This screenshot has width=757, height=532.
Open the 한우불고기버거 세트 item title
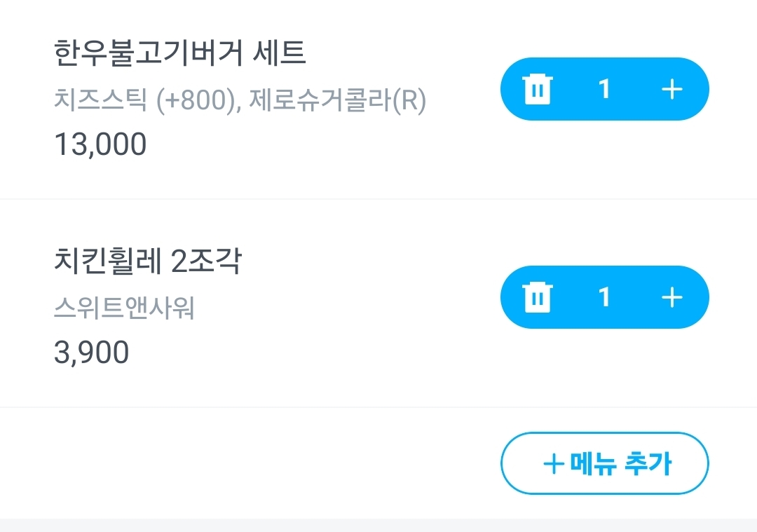(179, 54)
